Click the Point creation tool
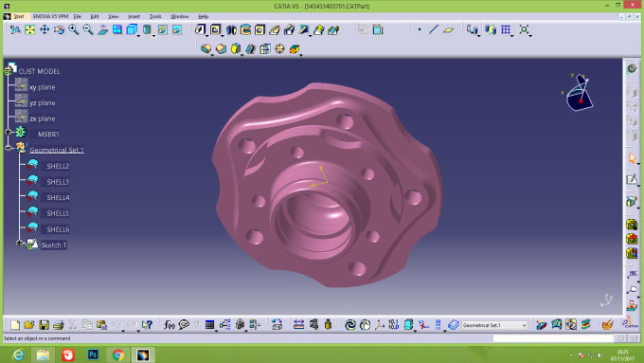The height and width of the screenshot is (363, 644). pyautogui.click(x=420, y=29)
